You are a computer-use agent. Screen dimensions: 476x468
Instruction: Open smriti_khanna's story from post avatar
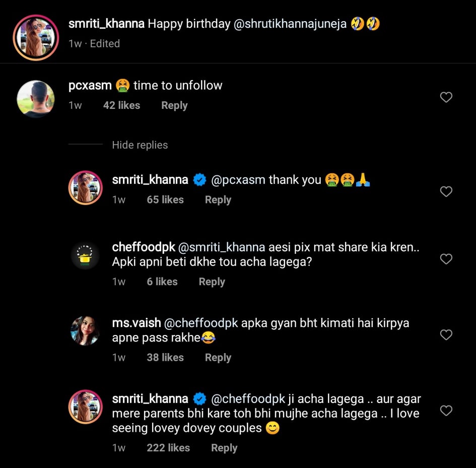click(x=36, y=38)
